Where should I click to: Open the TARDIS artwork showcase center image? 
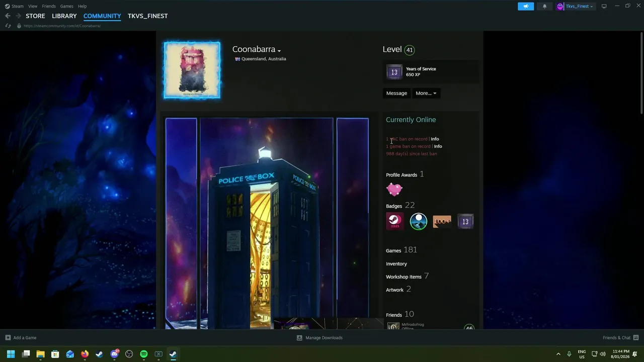pos(267,224)
